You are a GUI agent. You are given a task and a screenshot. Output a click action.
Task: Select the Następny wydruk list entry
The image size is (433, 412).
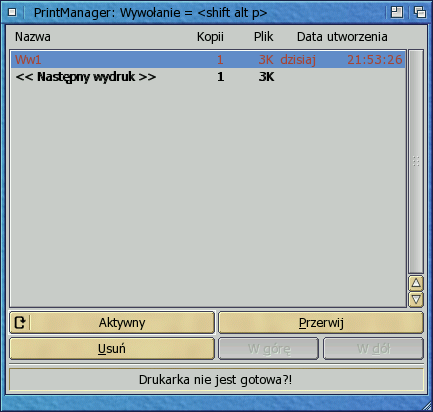[x=208, y=77]
